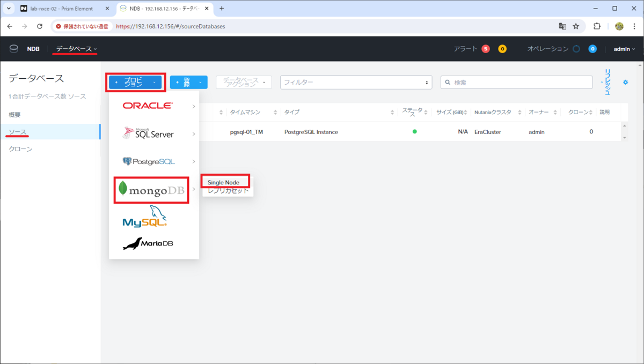Open the Chrome three-dot menu

coord(634,26)
